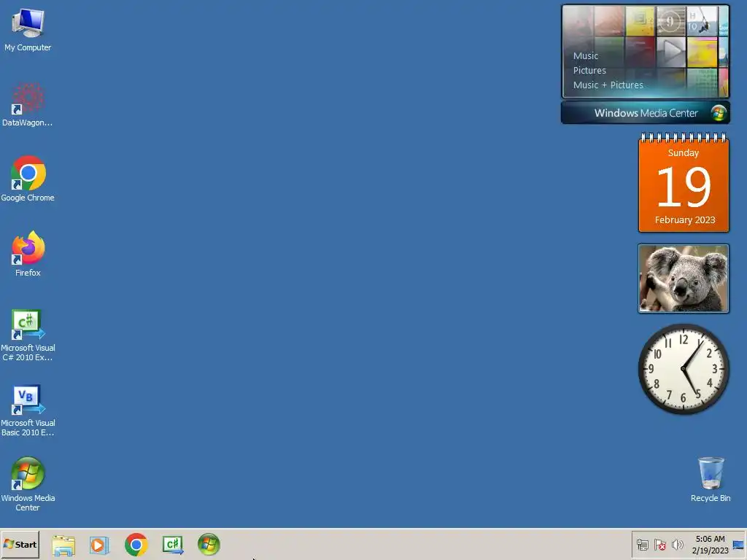
Task: Choose Music + Pictures in the gadget
Action: click(x=608, y=85)
